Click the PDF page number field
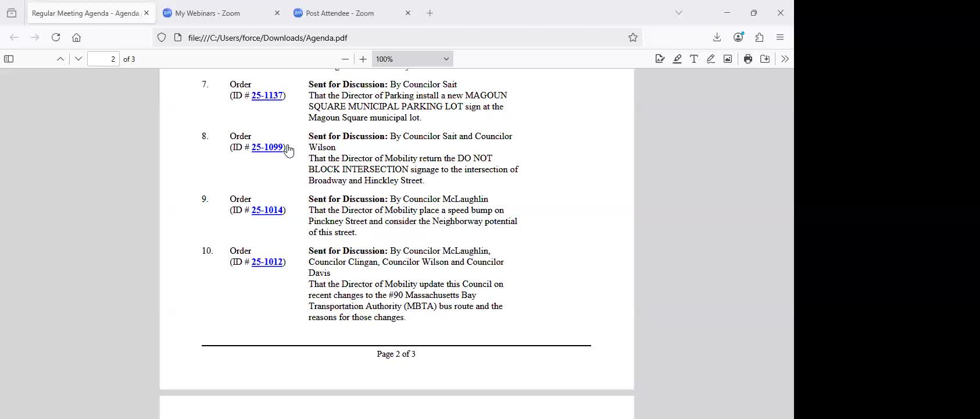Viewport: 980px width, 419px height. 103,59
